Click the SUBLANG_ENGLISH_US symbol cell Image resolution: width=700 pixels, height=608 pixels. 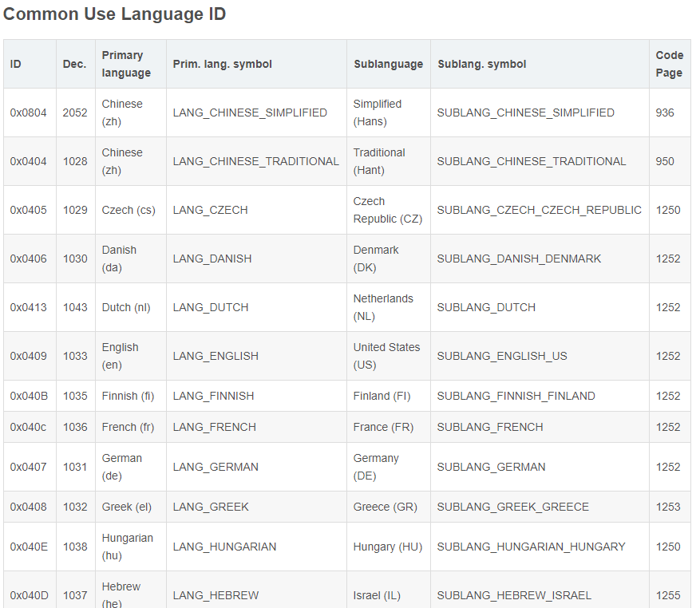pos(502,356)
